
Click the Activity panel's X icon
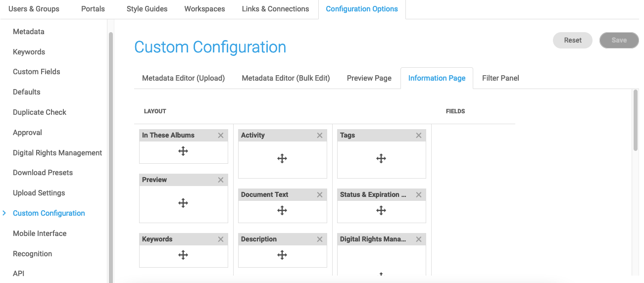320,136
